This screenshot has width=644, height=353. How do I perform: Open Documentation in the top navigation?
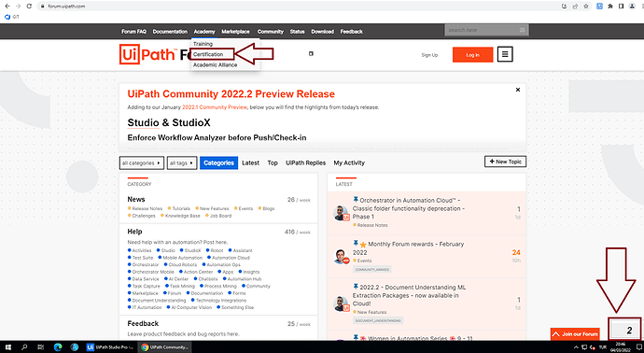pos(170,32)
